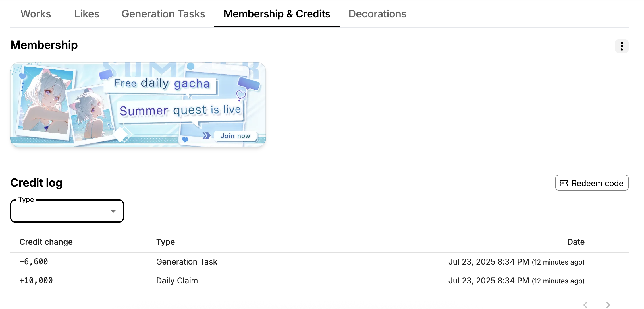Open the Type combo box field
644x309 pixels.
[67, 211]
